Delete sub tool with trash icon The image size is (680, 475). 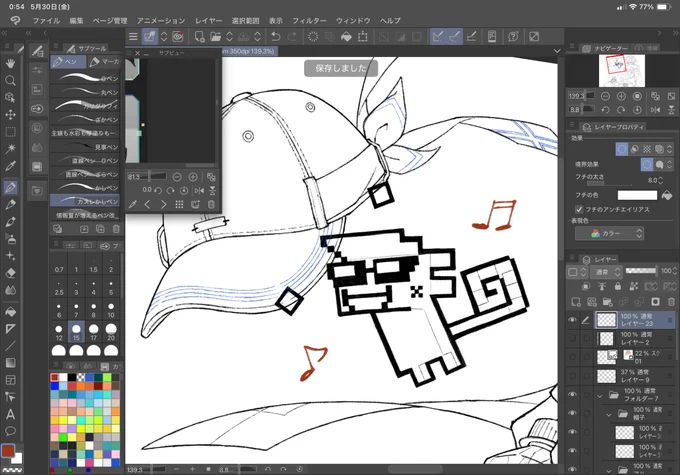(116, 229)
